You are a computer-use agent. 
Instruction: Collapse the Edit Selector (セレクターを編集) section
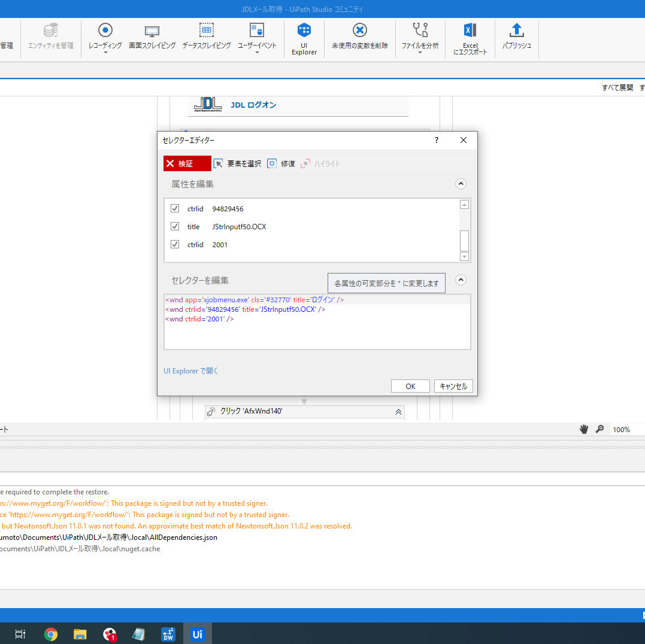[x=461, y=280]
